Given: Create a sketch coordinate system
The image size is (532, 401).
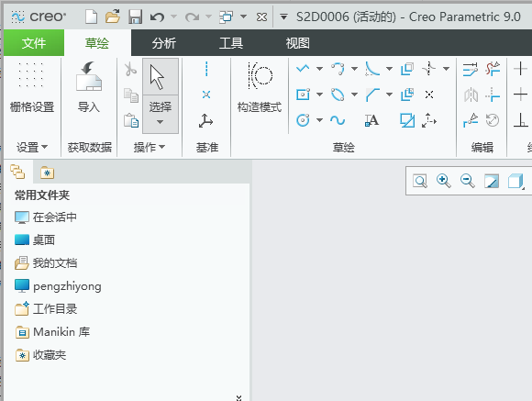Looking at the screenshot, I should click(x=205, y=121).
